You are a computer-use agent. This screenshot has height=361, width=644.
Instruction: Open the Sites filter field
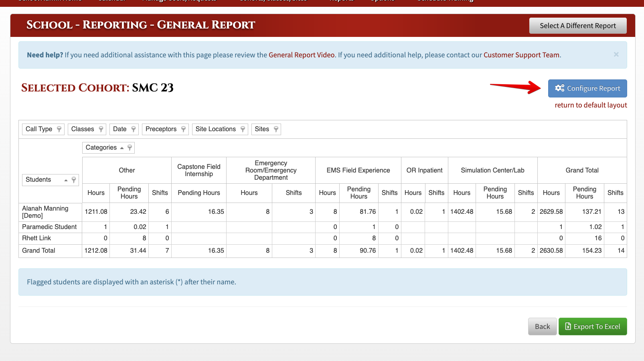pyautogui.click(x=266, y=129)
